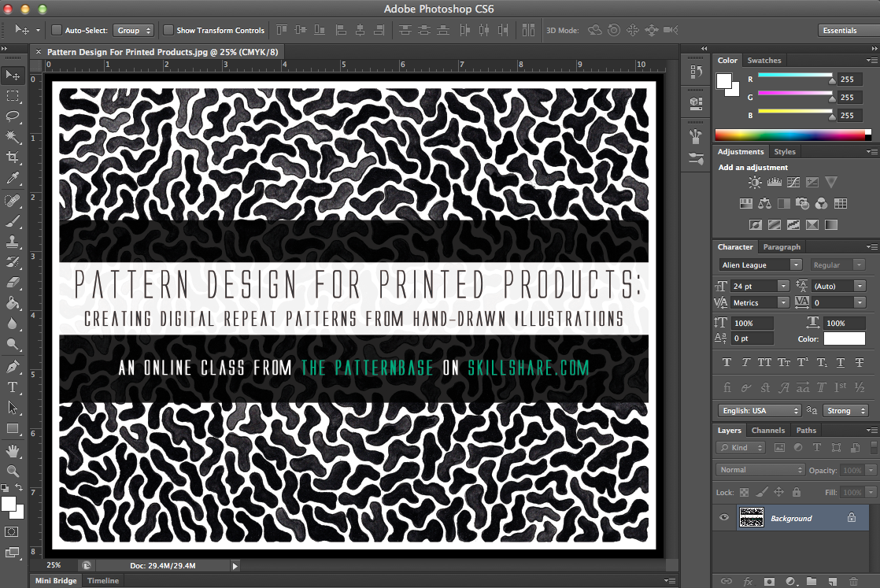
Task: Add a Brightness/Contrast adjustment
Action: pos(755,183)
